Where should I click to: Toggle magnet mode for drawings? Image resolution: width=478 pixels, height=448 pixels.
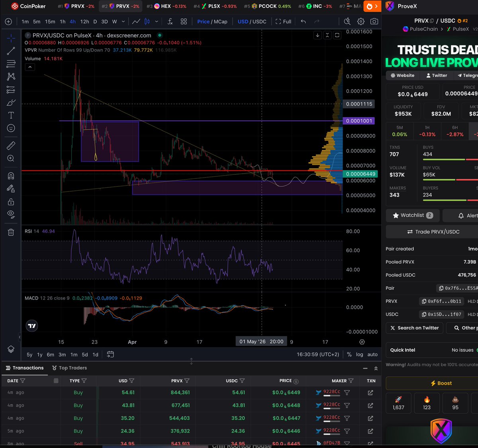[11, 176]
